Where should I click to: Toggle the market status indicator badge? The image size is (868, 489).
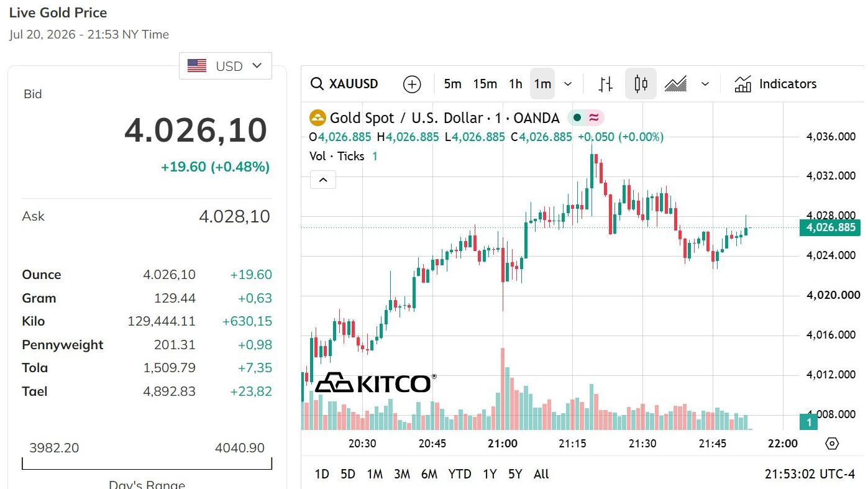click(585, 117)
